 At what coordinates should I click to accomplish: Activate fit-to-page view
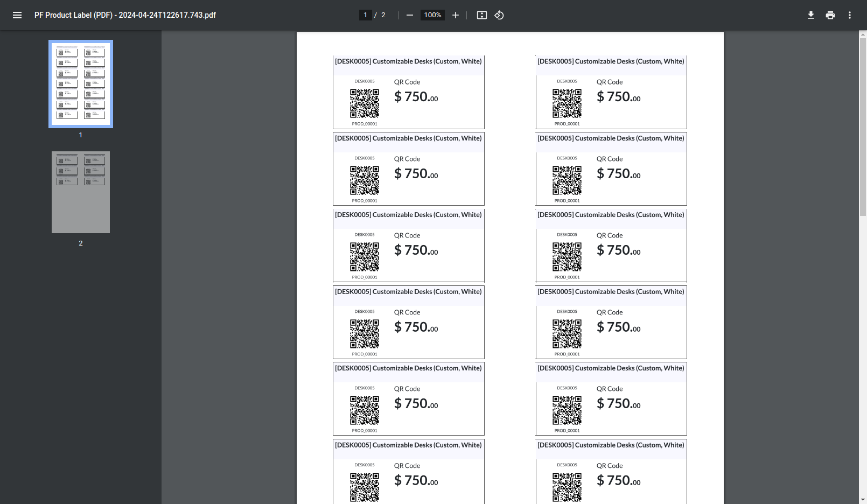pyautogui.click(x=481, y=15)
